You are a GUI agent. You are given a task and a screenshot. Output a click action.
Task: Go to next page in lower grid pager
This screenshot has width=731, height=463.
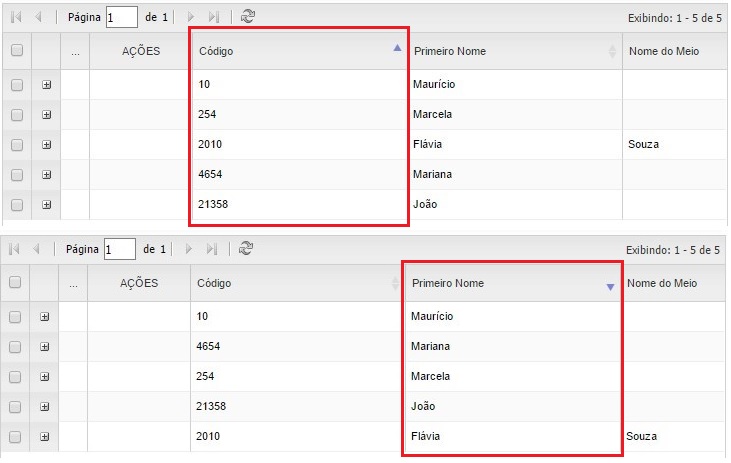point(190,249)
